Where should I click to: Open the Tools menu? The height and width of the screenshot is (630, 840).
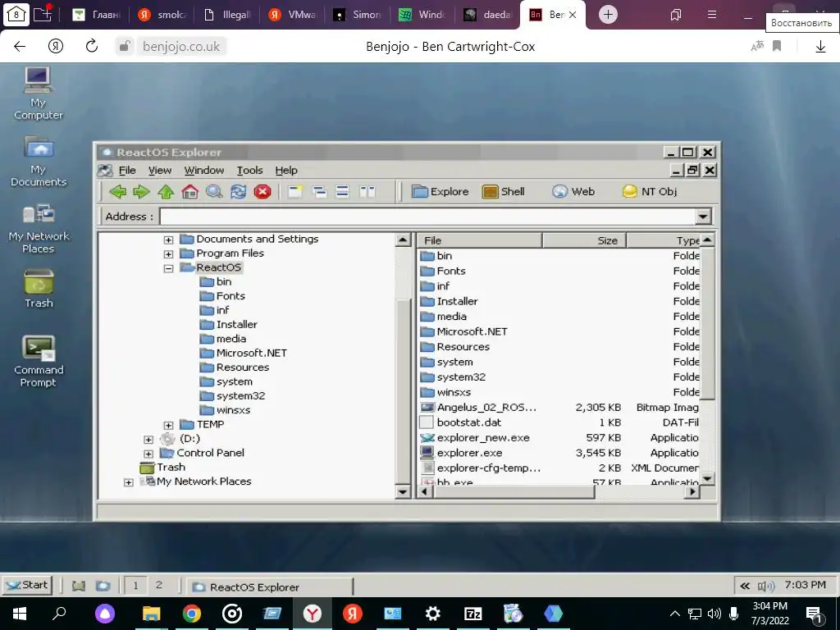[x=249, y=171]
